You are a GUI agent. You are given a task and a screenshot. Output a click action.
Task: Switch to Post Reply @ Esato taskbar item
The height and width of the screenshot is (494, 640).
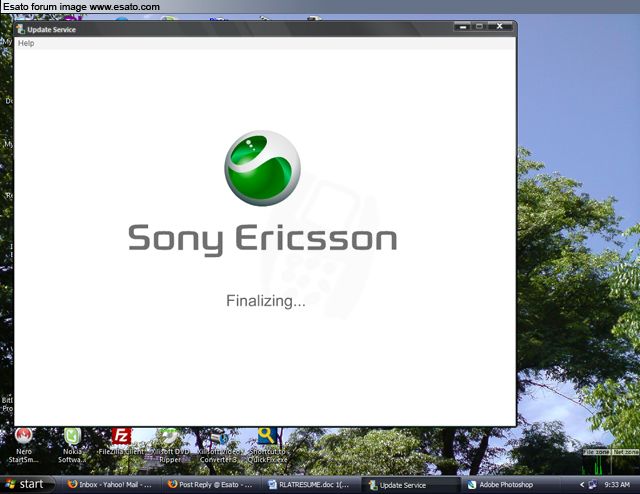(x=211, y=485)
